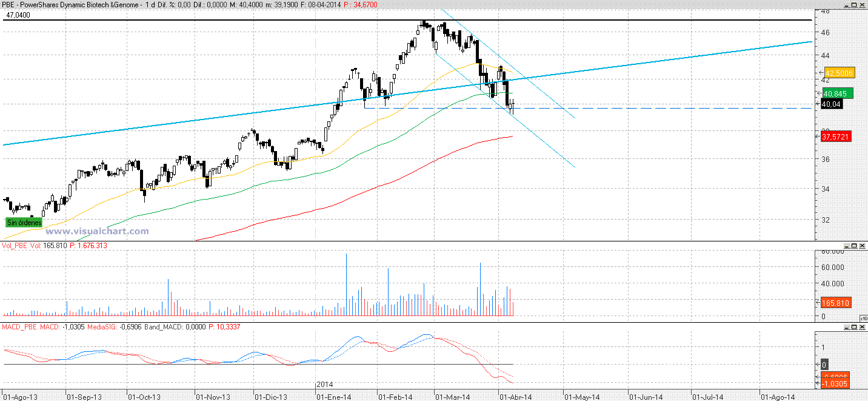
Task: Select the red 37,5721 price tag
Action: (836, 137)
